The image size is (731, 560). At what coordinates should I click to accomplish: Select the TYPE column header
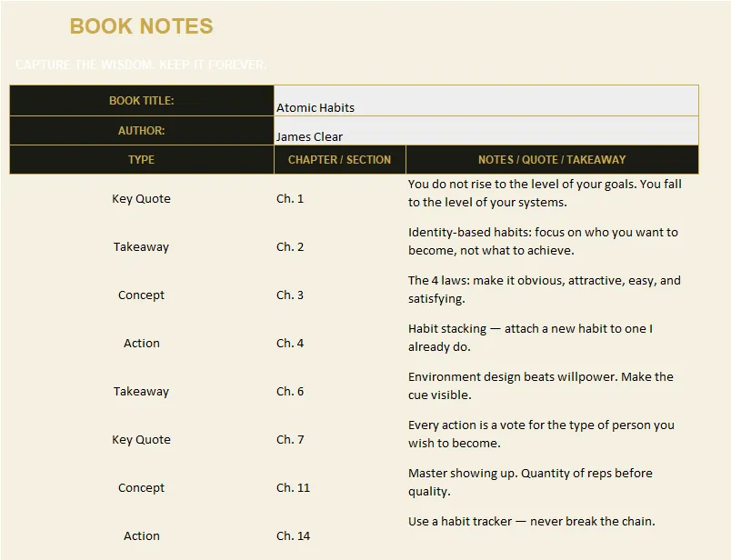click(x=142, y=159)
